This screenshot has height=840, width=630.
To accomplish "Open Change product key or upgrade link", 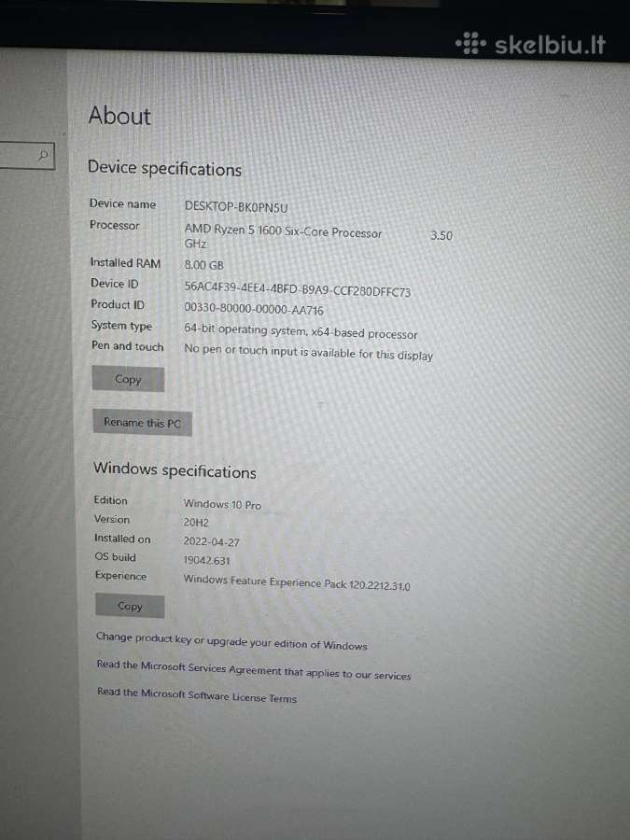I will [231, 641].
